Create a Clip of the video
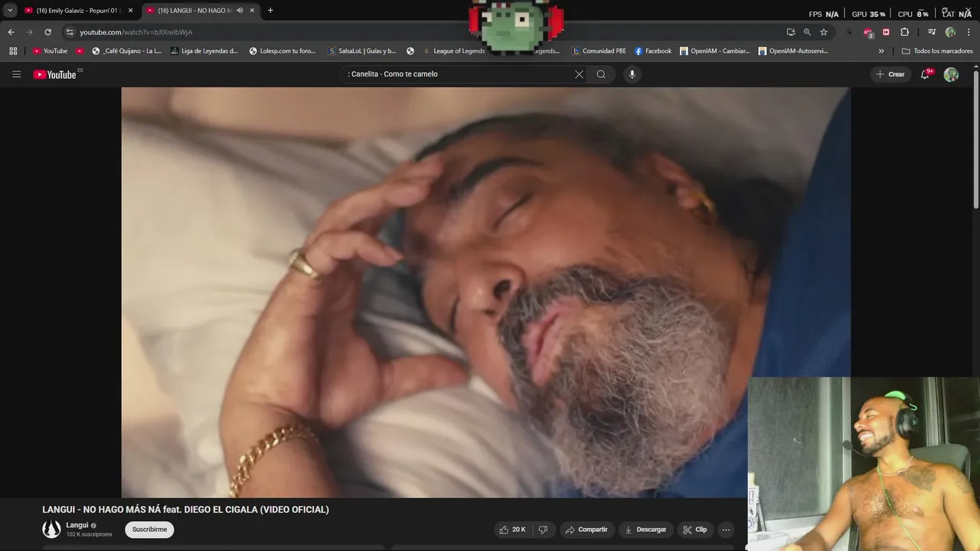 coord(695,530)
